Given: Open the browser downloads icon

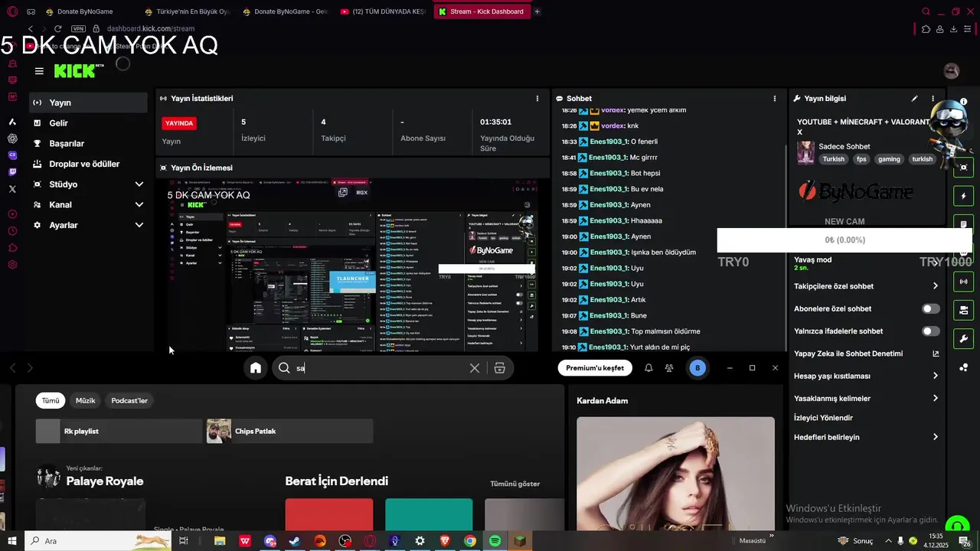Looking at the screenshot, I should pos(954,29).
